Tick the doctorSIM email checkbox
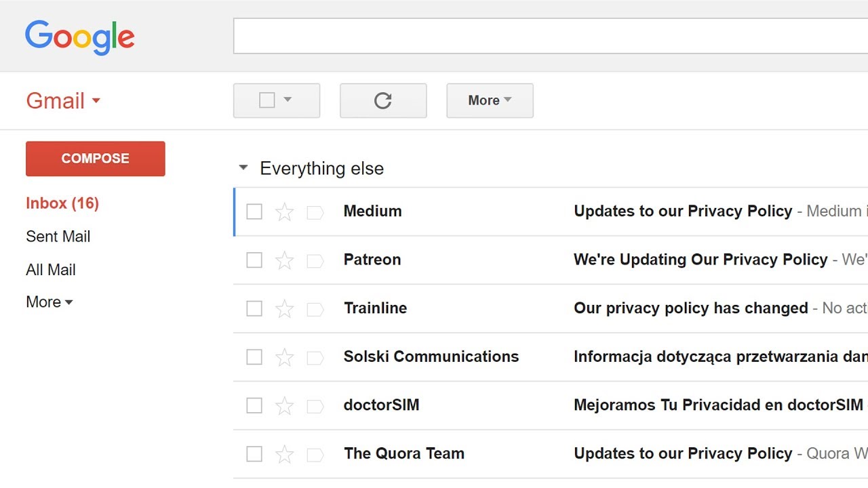The width and height of the screenshot is (868, 488). tap(254, 406)
